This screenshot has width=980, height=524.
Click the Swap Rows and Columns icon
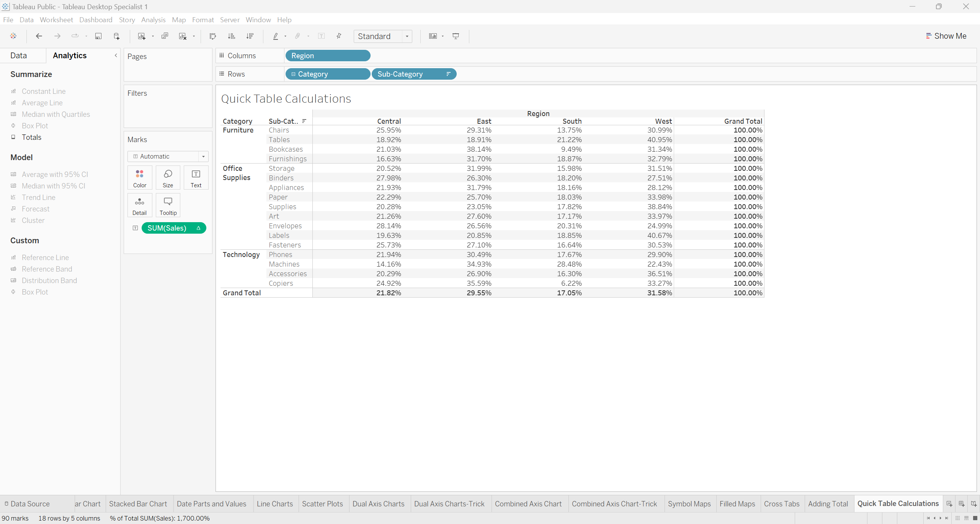(x=213, y=36)
